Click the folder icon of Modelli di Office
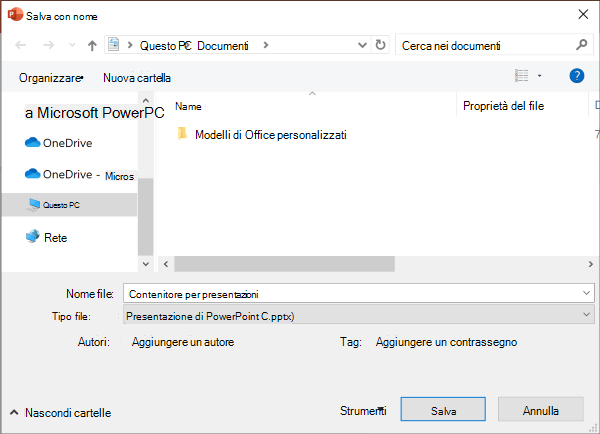The height and width of the screenshot is (434, 600). point(183,134)
